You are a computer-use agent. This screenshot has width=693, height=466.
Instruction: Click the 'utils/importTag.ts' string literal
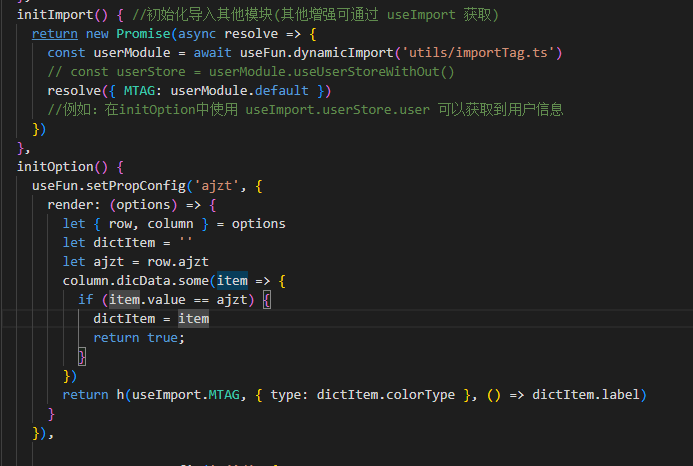(x=483, y=52)
